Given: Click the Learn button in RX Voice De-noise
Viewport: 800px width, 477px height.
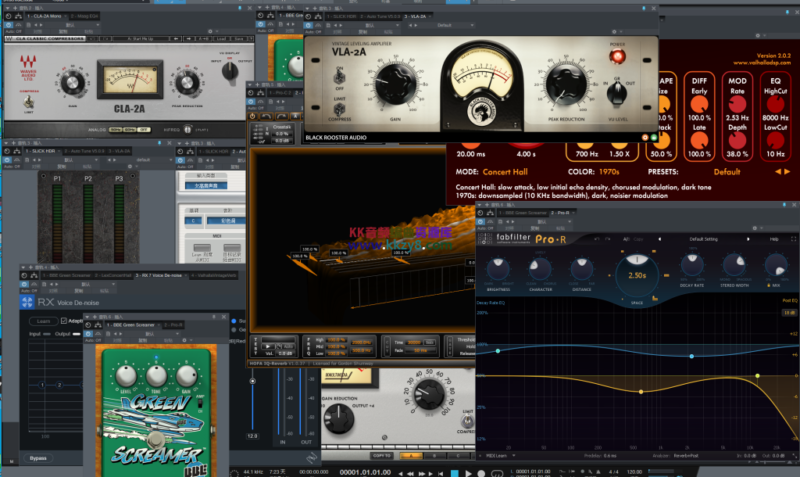Looking at the screenshot, I should 44,321.
